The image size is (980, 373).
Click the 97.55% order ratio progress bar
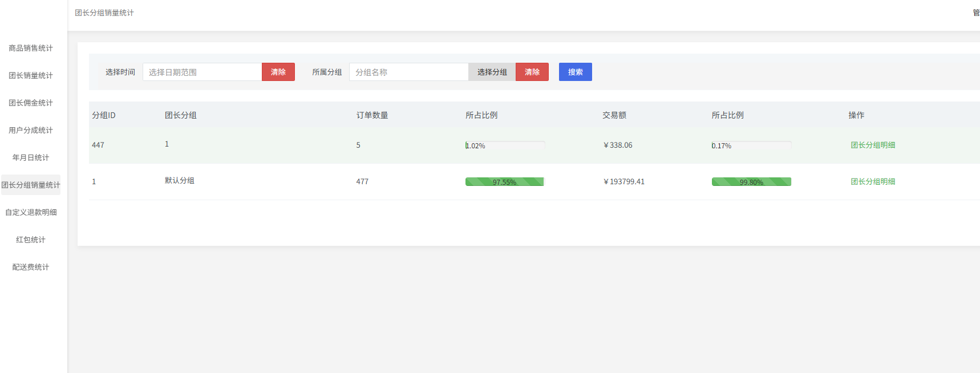point(505,182)
